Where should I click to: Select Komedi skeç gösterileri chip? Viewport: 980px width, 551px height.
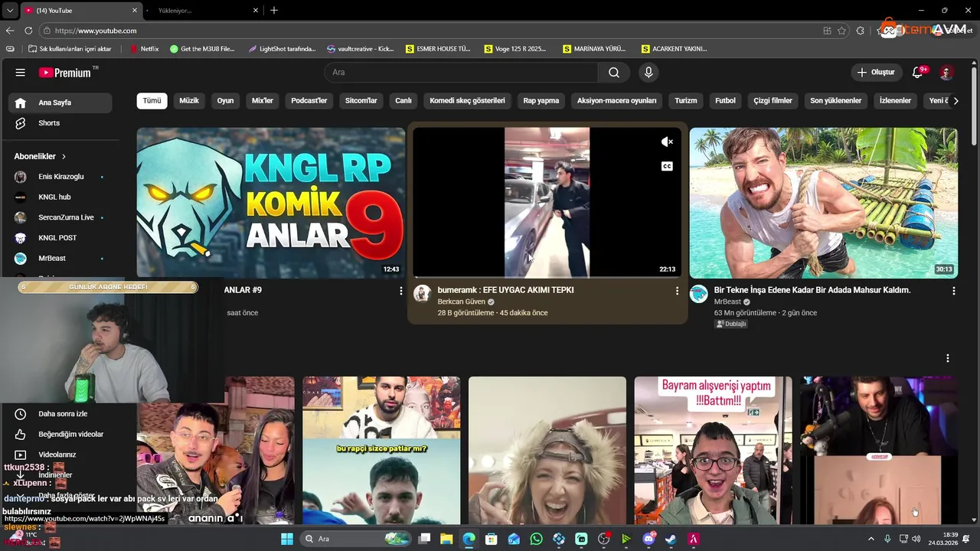[x=467, y=101]
